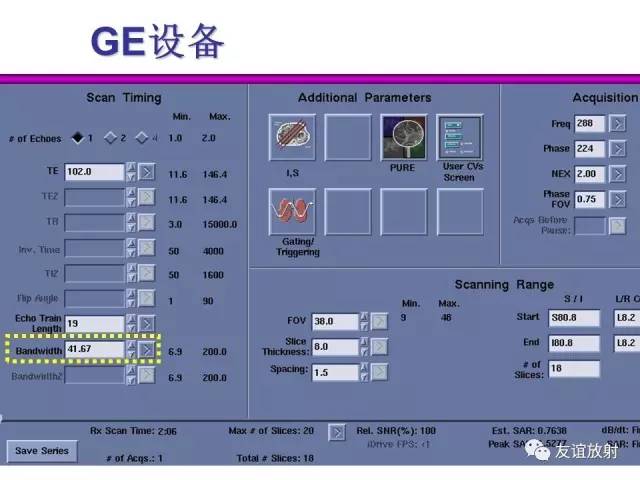Screen dimensions: 640x480
Task: Click the Slice Thickness stepper
Action: (364, 347)
